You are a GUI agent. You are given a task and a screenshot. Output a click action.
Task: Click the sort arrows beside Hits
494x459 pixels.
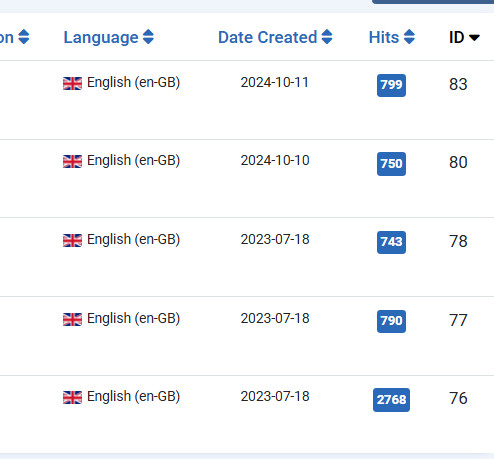coord(409,37)
